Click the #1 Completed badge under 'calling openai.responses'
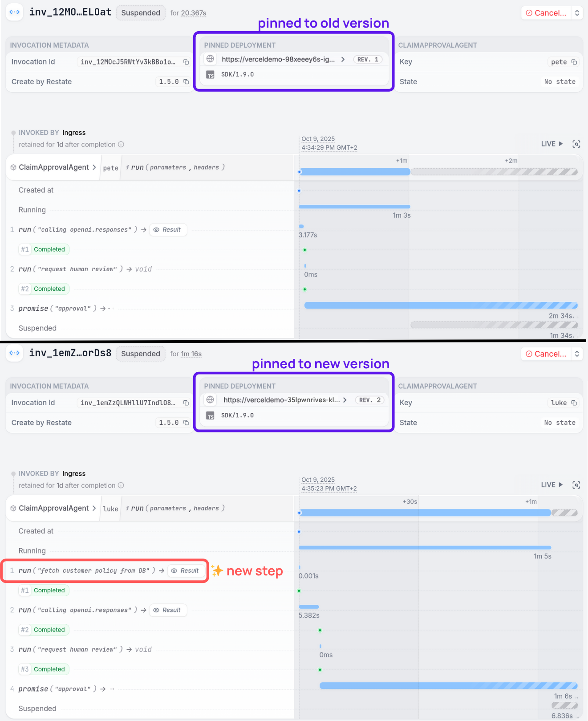Viewport: 588px width, 721px height. click(45, 249)
